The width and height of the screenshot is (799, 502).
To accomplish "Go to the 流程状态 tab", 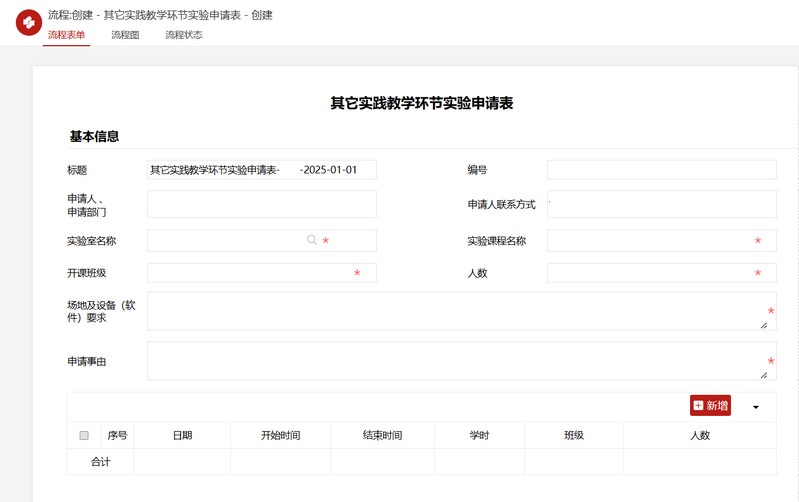I will coord(183,35).
